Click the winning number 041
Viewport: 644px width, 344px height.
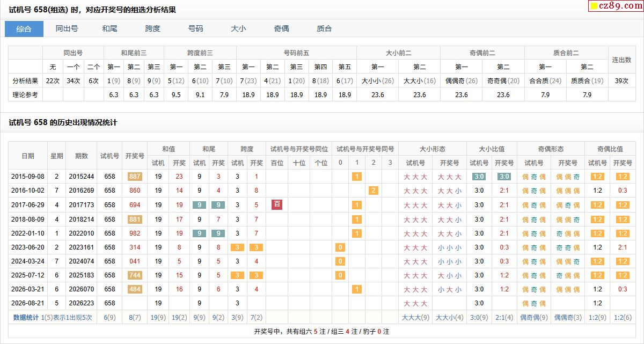(x=135, y=261)
